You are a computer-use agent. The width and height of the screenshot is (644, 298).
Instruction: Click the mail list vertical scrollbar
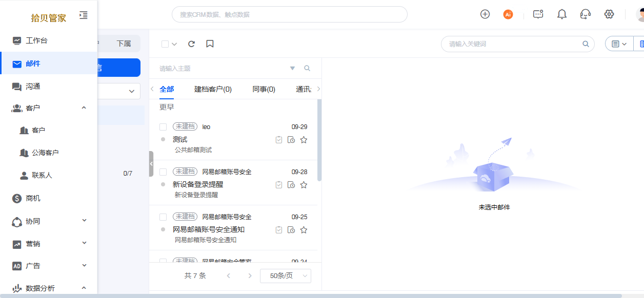[x=319, y=140]
